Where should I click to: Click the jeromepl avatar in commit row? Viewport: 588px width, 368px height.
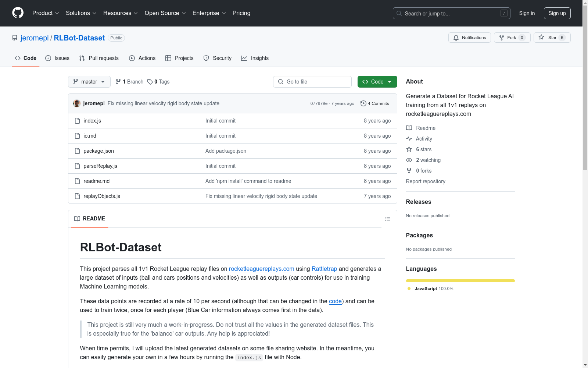click(77, 103)
